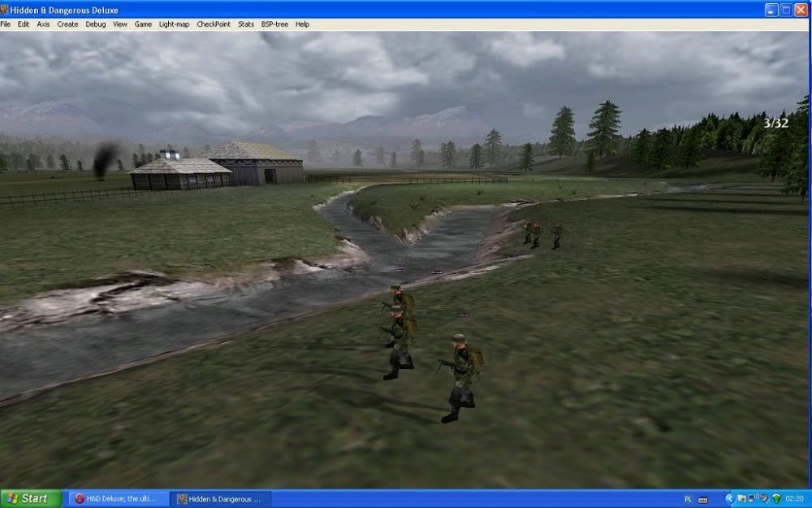The height and width of the screenshot is (508, 812).
Task: Click the PL language indicator
Action: tap(689, 499)
